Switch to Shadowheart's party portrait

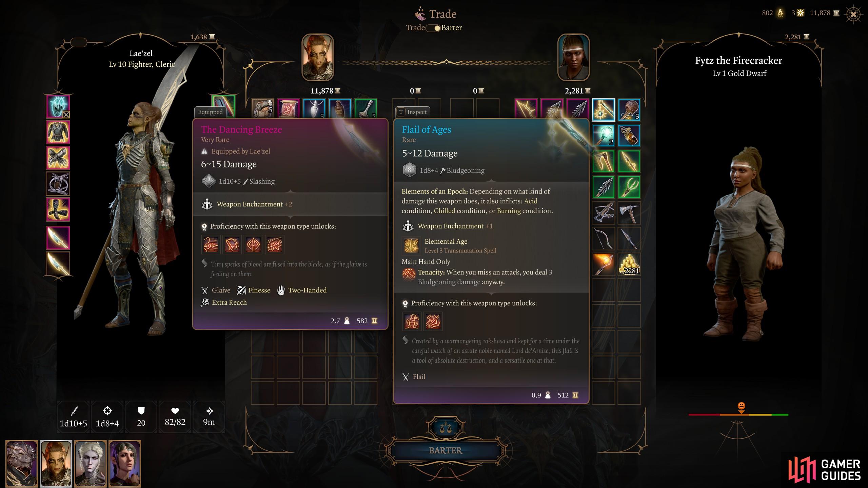pyautogui.click(x=125, y=464)
